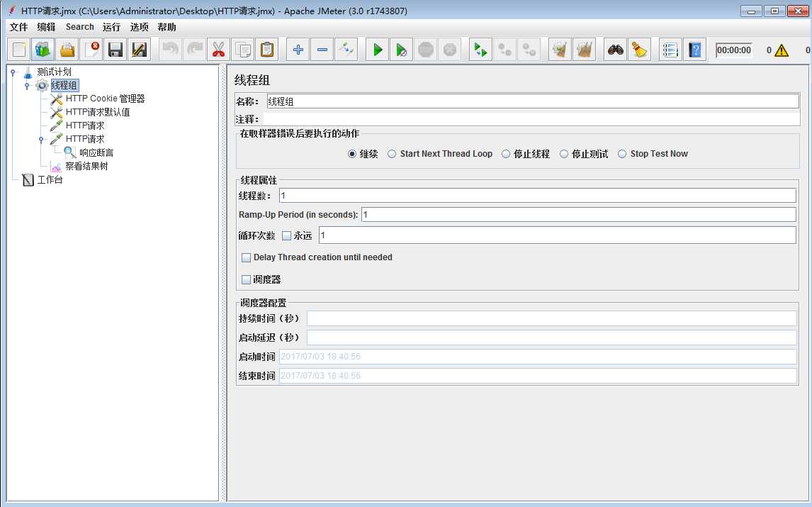The width and height of the screenshot is (812, 507).
Task: Click the Toggle enable/disable icon
Action: coord(346,50)
